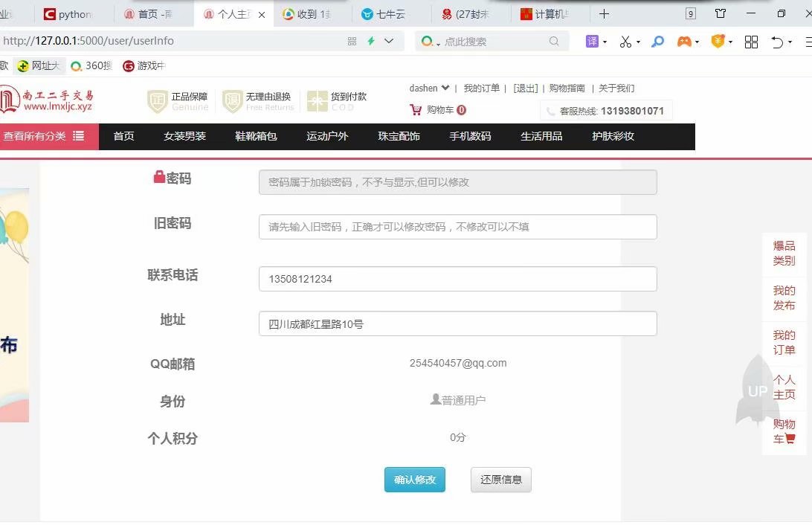Open the 购物指南 link
Image resolution: width=812 pixels, height=525 pixels.
[567, 88]
